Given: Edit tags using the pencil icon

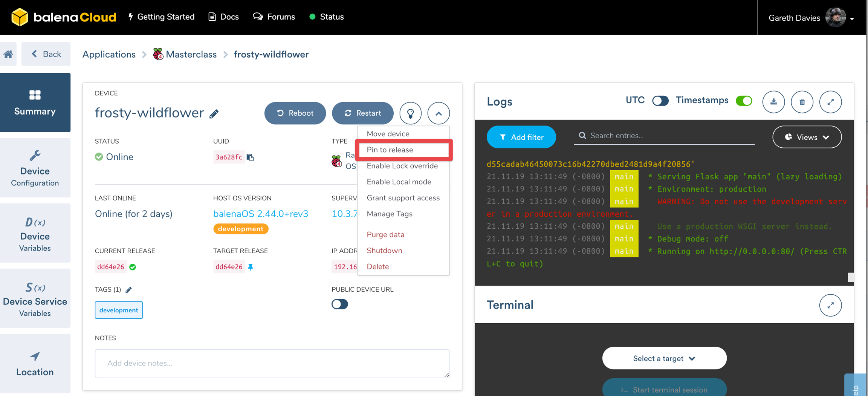Looking at the screenshot, I should pos(128,290).
